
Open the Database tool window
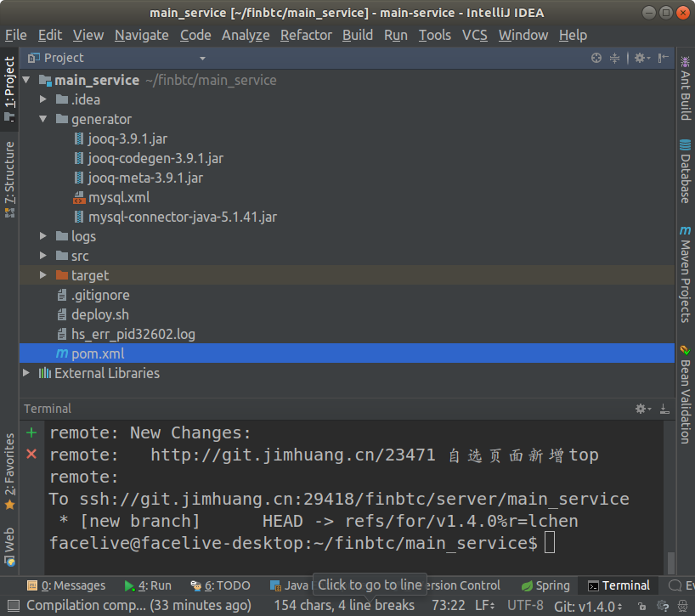coord(686,171)
